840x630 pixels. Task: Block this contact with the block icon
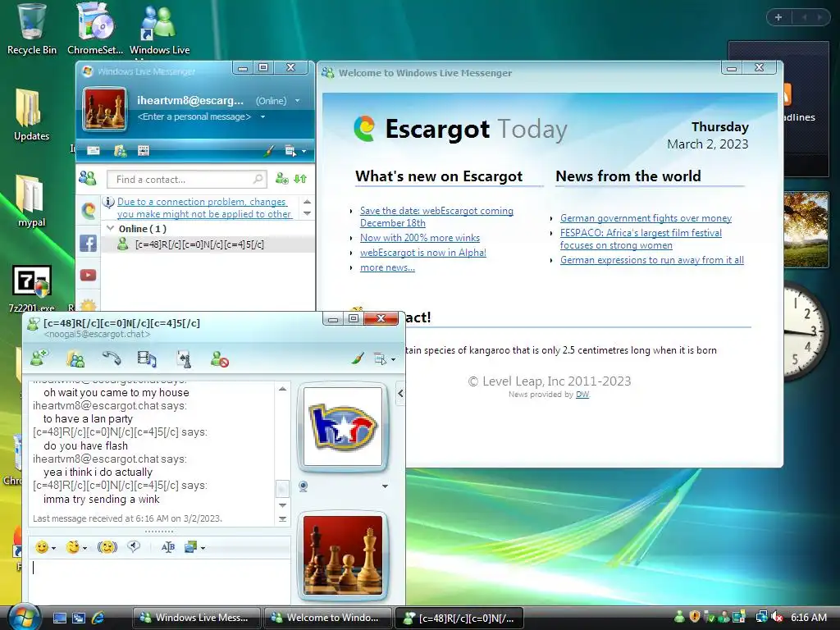220,359
